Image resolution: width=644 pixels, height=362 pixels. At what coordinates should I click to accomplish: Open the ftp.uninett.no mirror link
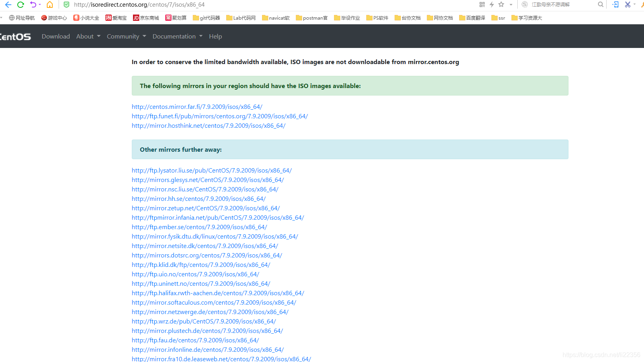pyautogui.click(x=201, y=284)
